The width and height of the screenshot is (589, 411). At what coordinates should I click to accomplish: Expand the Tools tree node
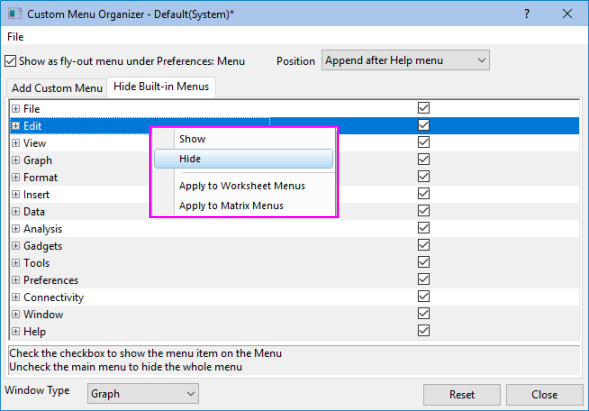coord(15,263)
